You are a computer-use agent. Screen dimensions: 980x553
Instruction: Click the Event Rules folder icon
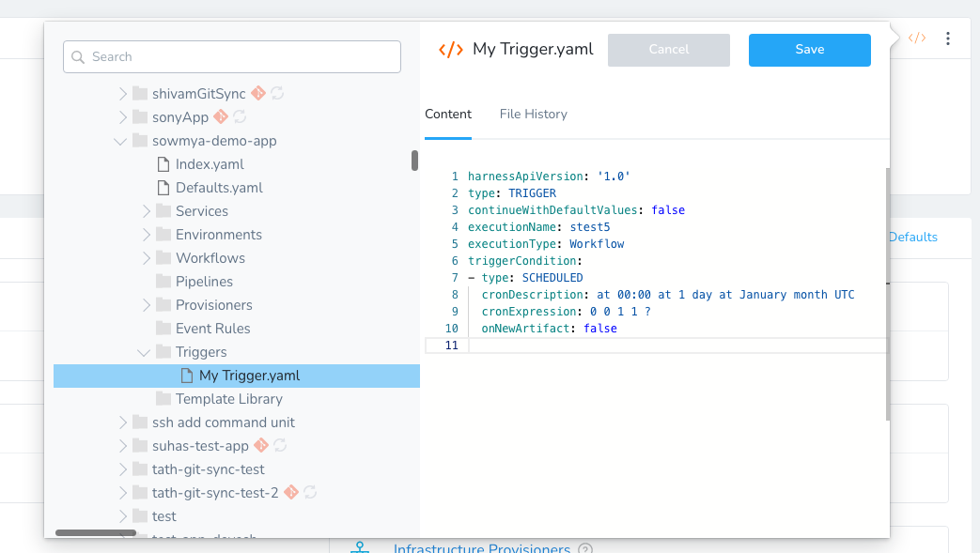(163, 328)
